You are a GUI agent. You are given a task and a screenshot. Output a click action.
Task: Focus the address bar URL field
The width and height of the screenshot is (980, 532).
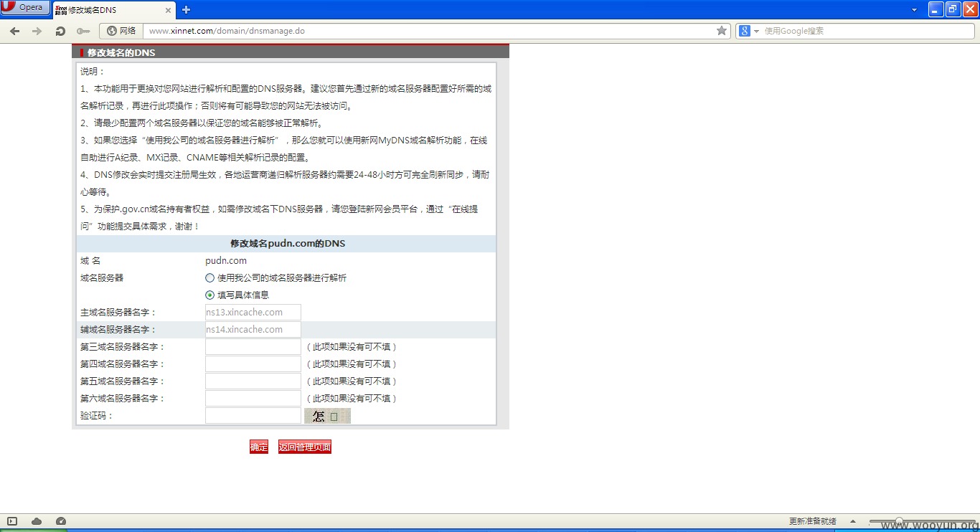(x=430, y=31)
